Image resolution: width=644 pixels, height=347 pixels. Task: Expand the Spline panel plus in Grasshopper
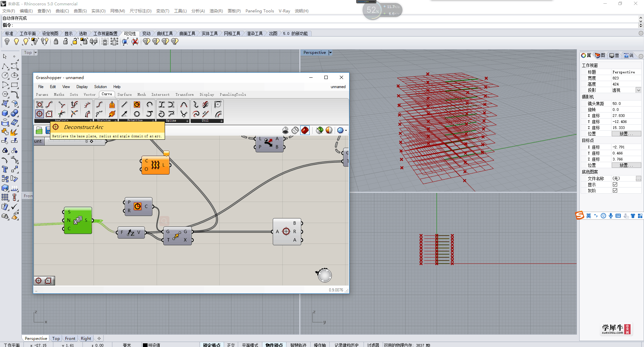187,121
